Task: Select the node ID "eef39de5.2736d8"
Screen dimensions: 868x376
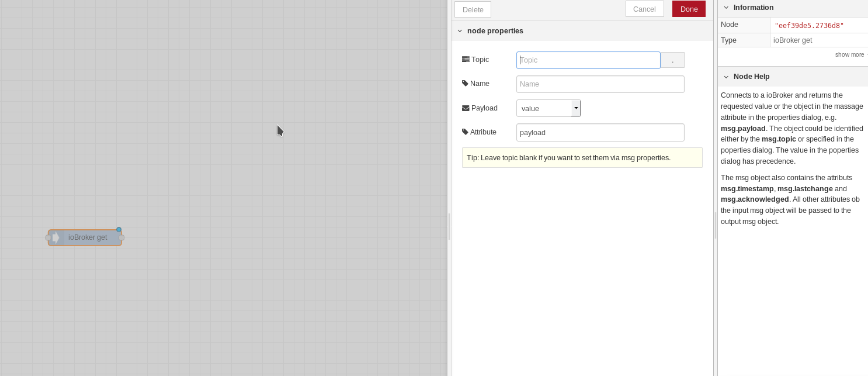Action: (809, 25)
